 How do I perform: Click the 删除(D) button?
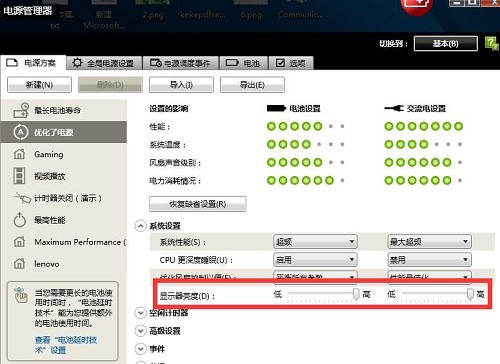(110, 85)
